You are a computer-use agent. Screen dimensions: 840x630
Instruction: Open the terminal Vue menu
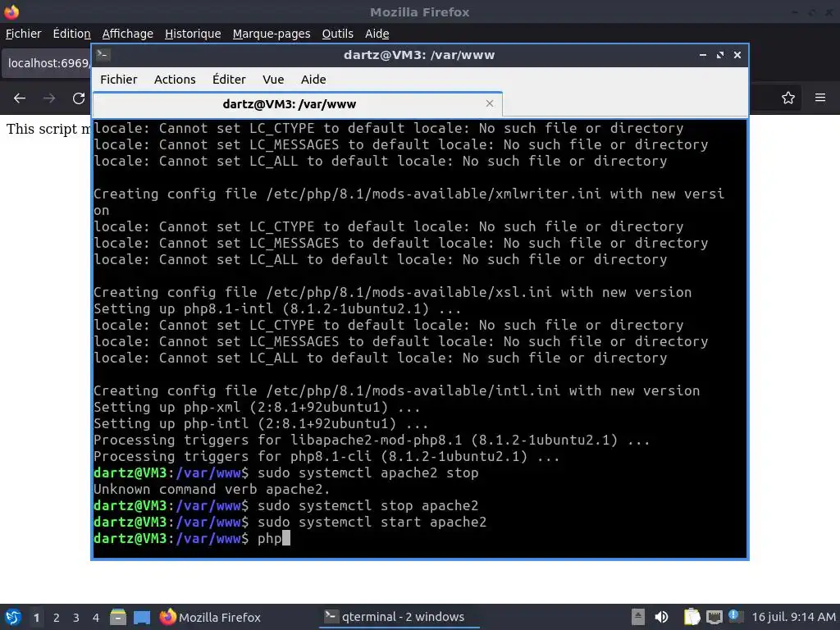coord(273,80)
